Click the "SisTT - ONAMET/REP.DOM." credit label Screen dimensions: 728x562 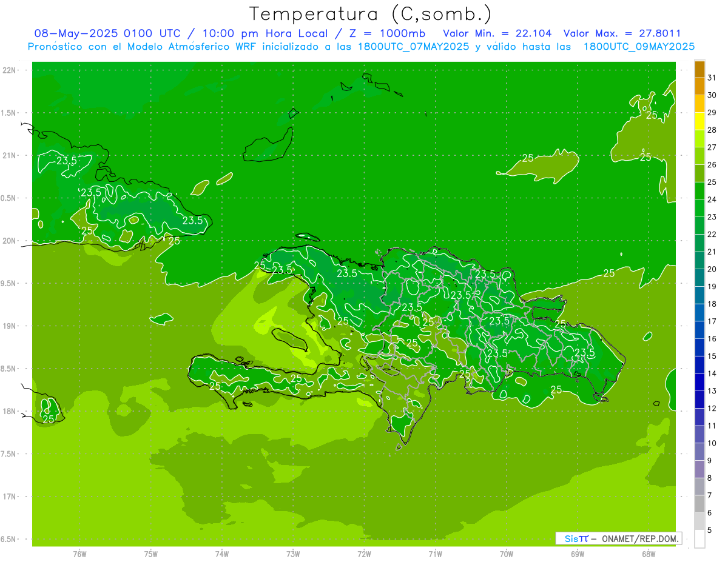[619, 538]
